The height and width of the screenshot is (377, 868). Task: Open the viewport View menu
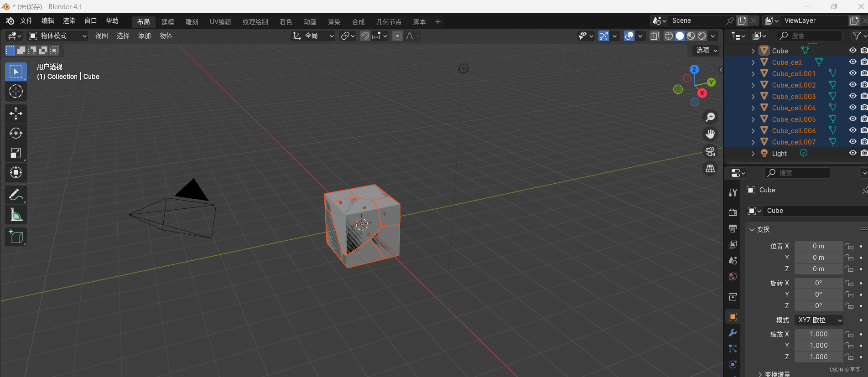coord(102,36)
